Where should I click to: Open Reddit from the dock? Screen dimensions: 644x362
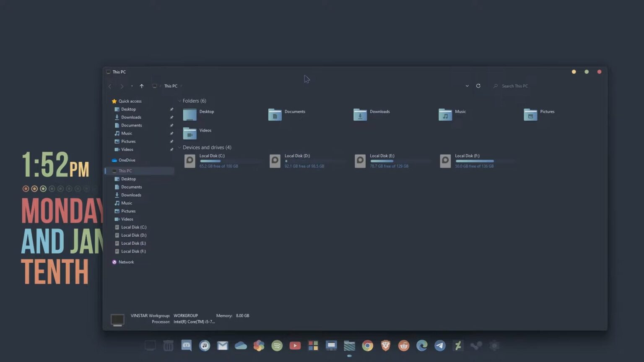click(403, 346)
